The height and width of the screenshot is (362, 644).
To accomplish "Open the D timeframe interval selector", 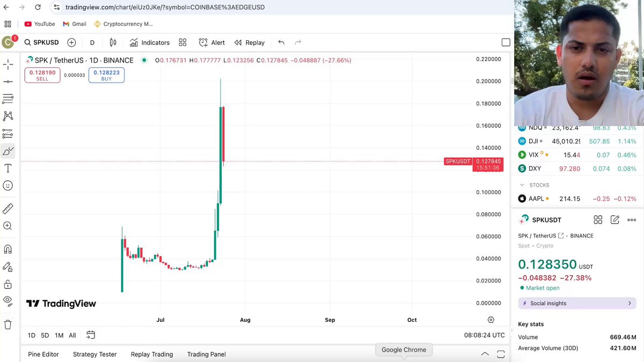I will (92, 42).
